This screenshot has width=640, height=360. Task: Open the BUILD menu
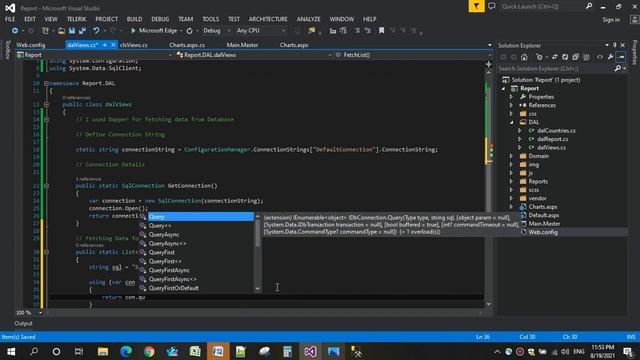point(134,19)
